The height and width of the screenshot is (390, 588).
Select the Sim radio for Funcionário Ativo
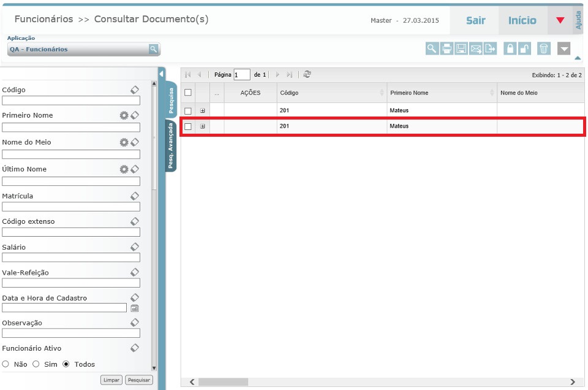pyautogui.click(x=36, y=364)
